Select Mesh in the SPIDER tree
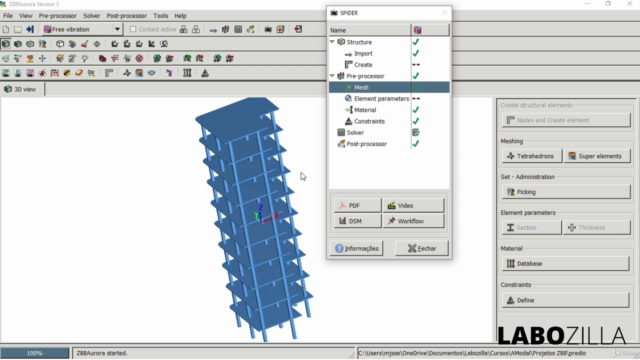Image resolution: width=640 pixels, height=360 pixels. pos(361,87)
